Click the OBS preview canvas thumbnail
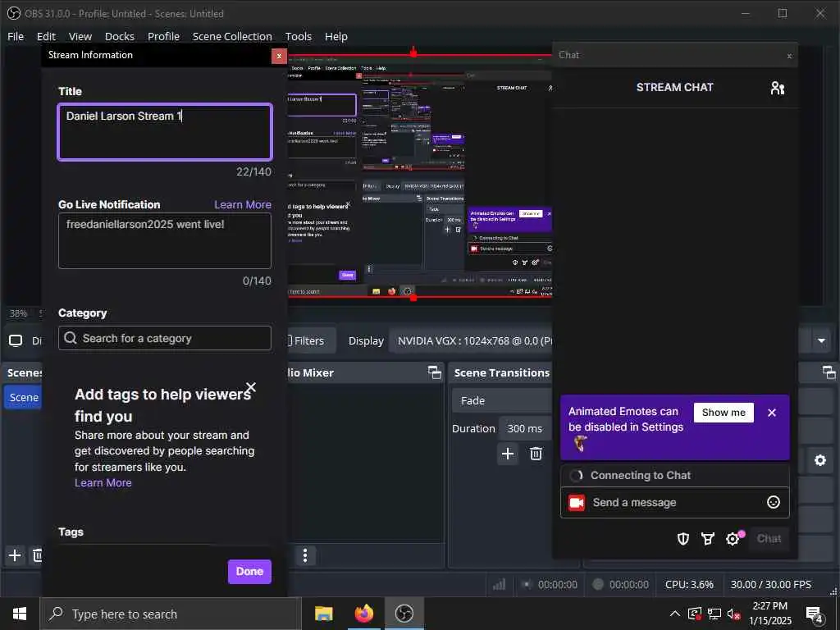Screen dimensions: 840x630 tap(420, 177)
